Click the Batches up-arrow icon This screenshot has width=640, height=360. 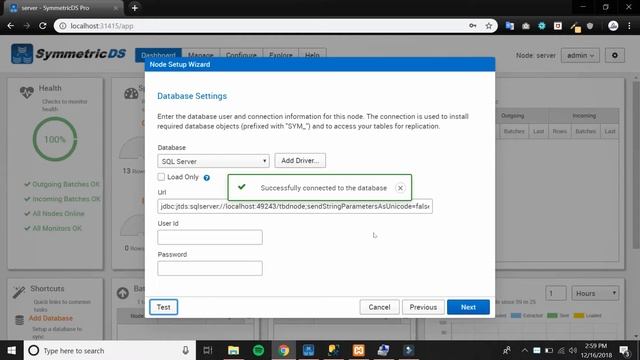tap(123, 293)
